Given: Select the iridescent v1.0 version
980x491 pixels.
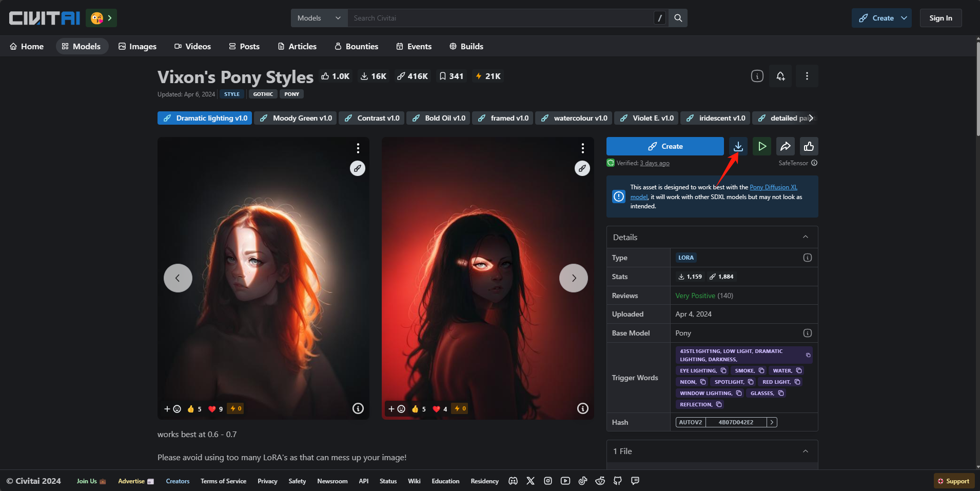Looking at the screenshot, I should [715, 118].
